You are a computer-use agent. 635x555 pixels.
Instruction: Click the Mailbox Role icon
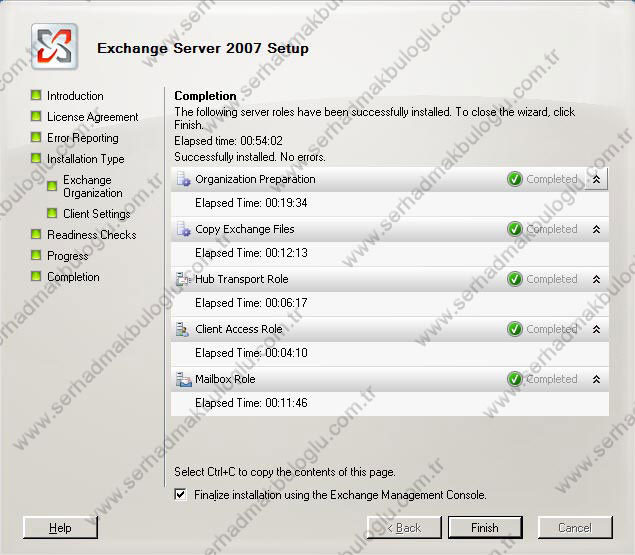(x=183, y=379)
